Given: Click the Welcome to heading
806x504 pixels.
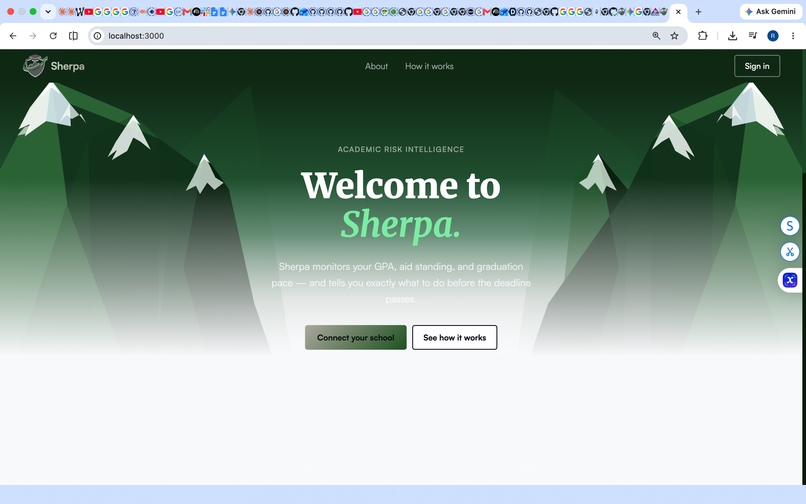Looking at the screenshot, I should click(x=400, y=186).
